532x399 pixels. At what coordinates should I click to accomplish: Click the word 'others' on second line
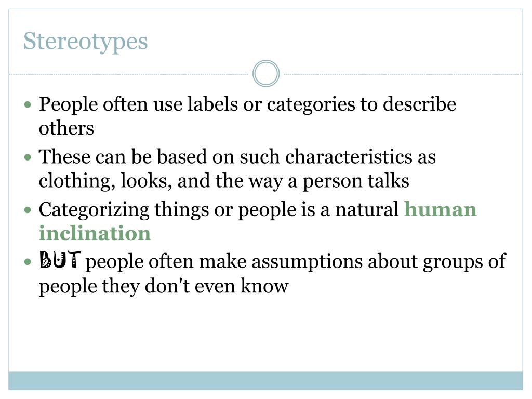point(66,128)
